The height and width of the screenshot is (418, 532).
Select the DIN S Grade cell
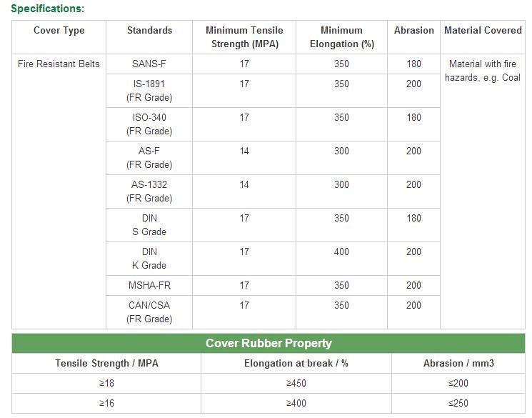coord(149,224)
